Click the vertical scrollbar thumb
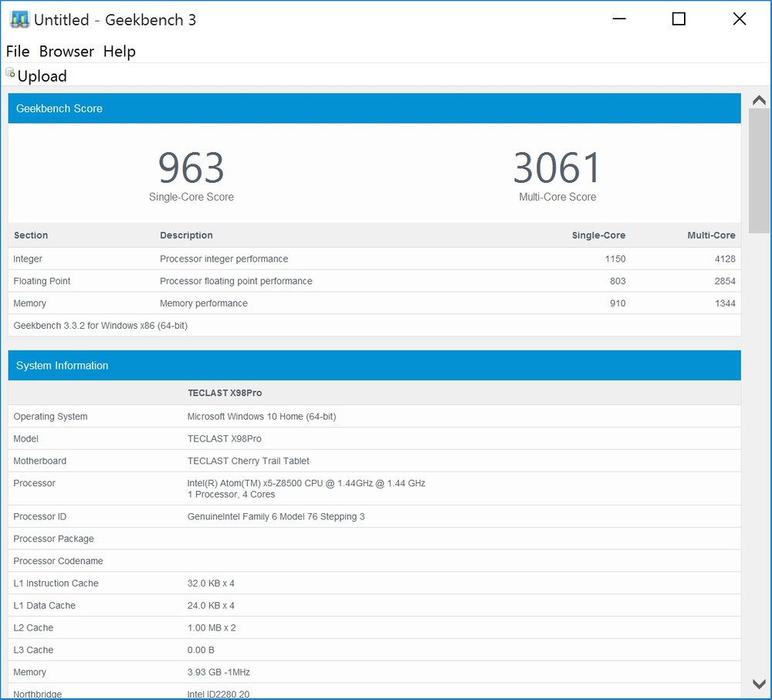 click(x=759, y=171)
